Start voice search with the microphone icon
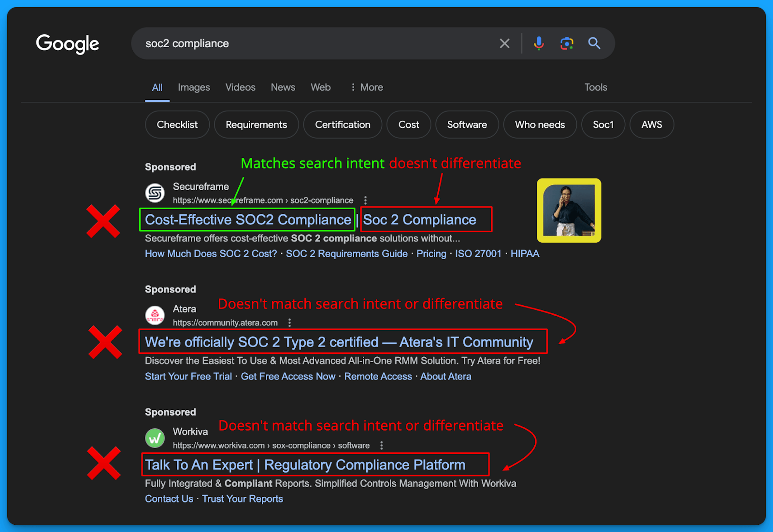This screenshot has width=773, height=532. 539,43
